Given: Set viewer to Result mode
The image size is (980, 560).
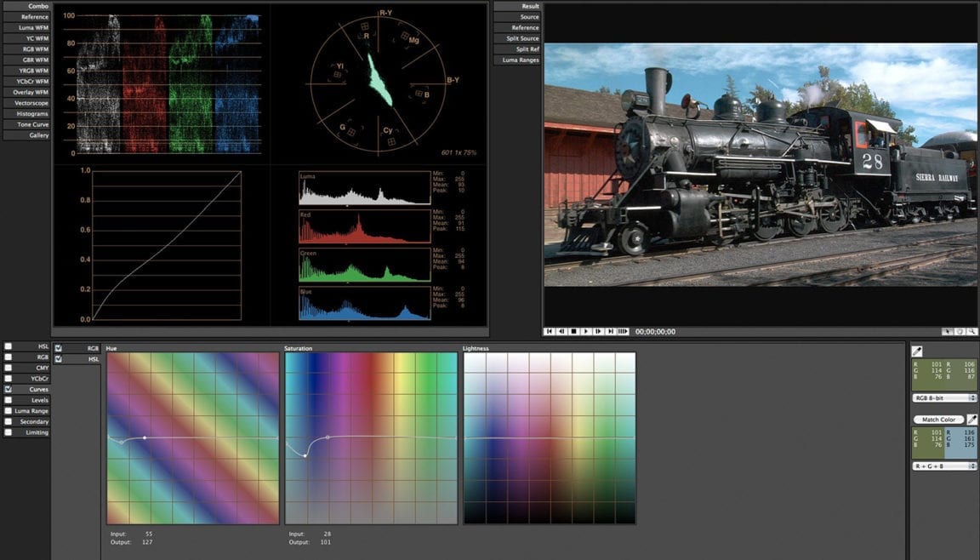Looking at the screenshot, I should (517, 6).
